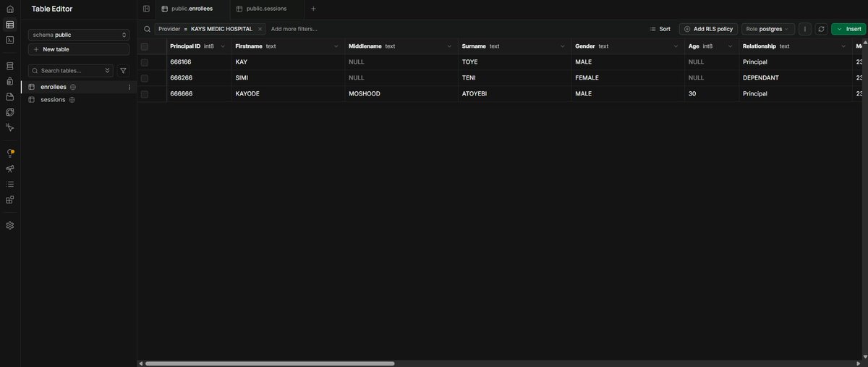Click Surname cell ATOYEBI

pos(515,94)
